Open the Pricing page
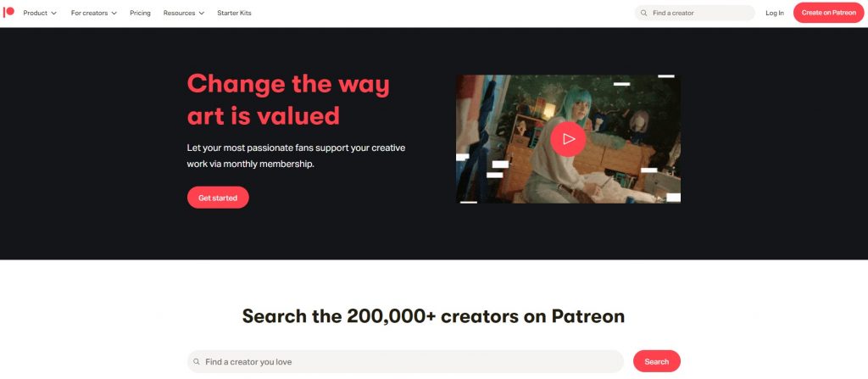 [x=140, y=13]
